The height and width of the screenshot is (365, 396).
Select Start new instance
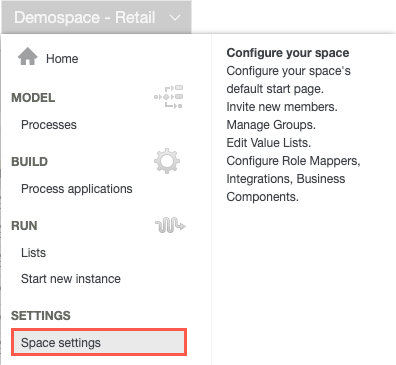click(71, 279)
